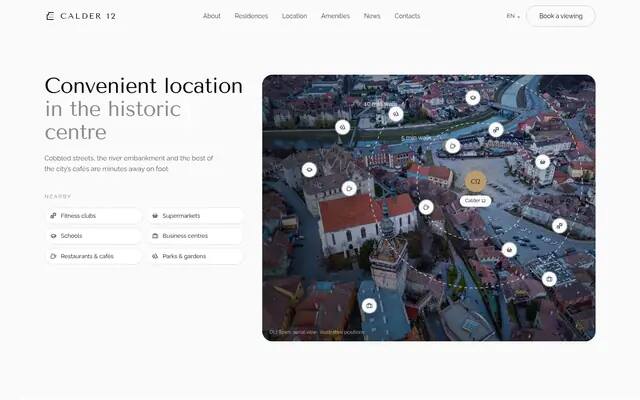The width and height of the screenshot is (640, 400).
Task: Click the Calder 12 logo
Action: (81, 16)
